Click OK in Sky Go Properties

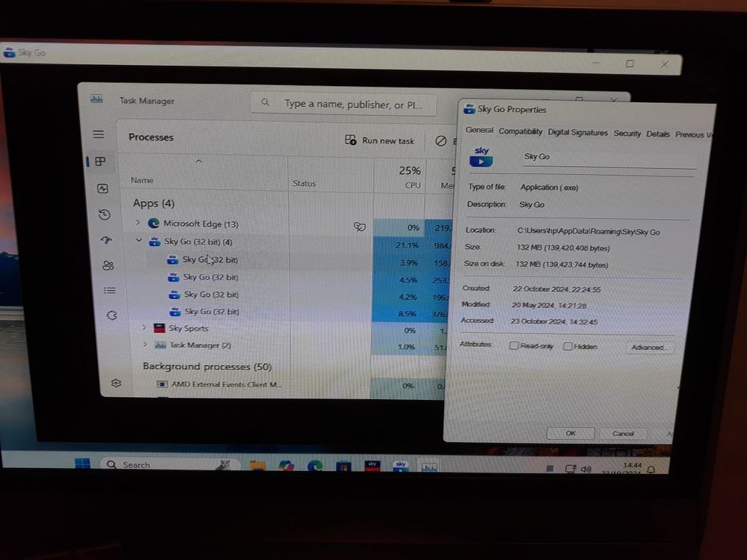click(571, 434)
